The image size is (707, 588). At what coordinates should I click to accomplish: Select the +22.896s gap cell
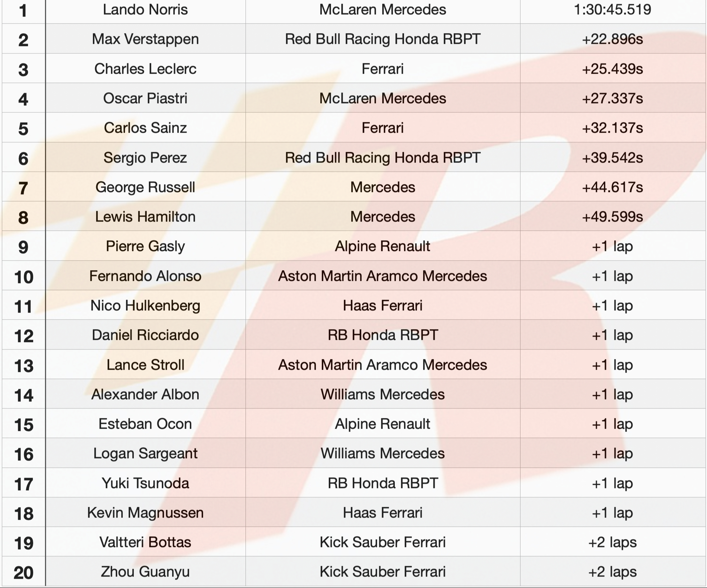tap(612, 39)
